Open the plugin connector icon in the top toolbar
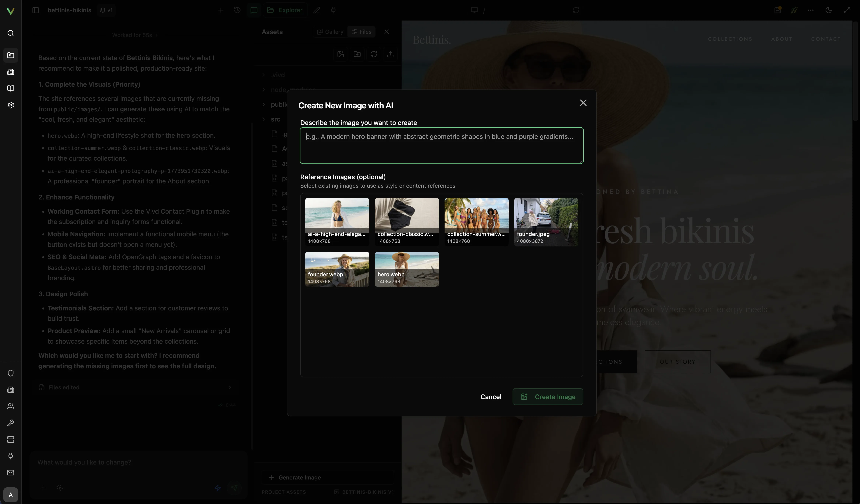 (x=333, y=10)
